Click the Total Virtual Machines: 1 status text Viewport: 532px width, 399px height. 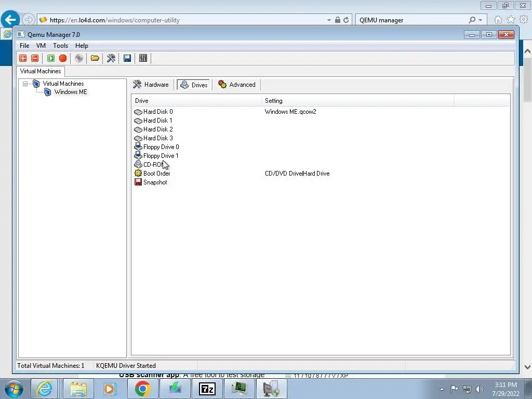point(51,366)
